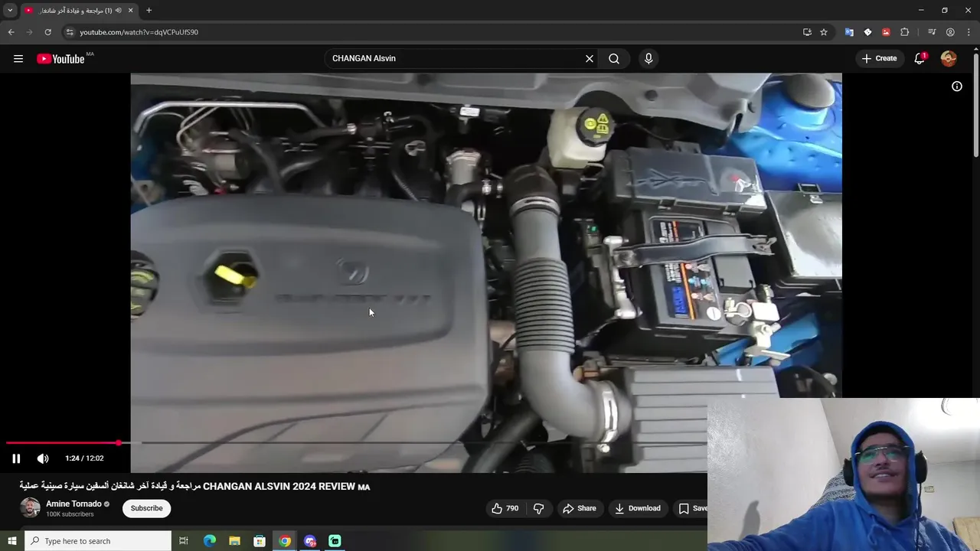The width and height of the screenshot is (980, 551).
Task: Open the Chrome profile icon
Action: click(x=950, y=32)
